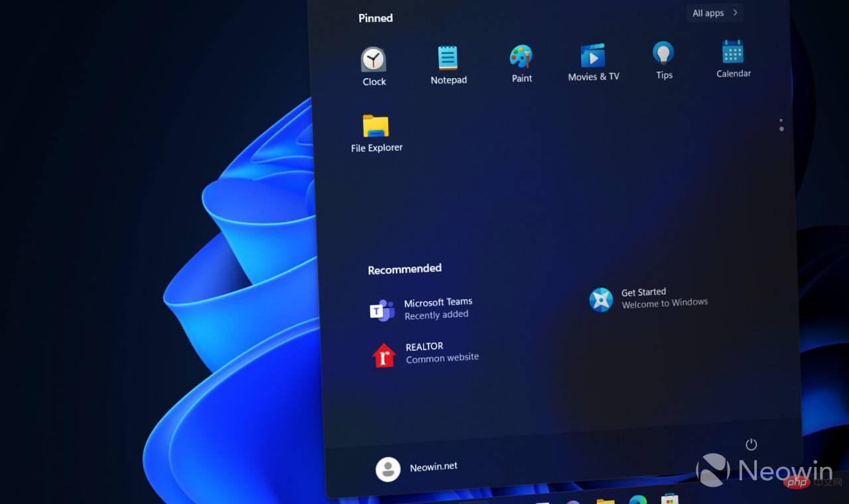Open the REALTOR common website entry
Screen dimensions: 849x504
coord(424,354)
